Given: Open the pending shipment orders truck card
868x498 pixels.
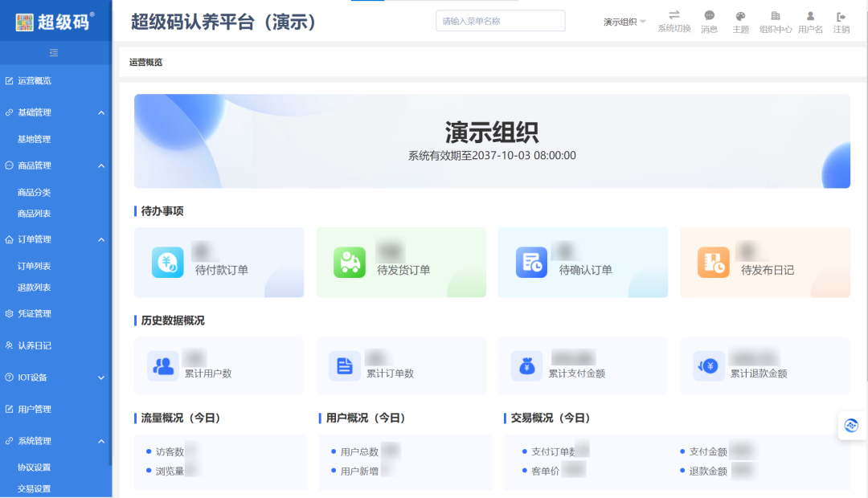Looking at the screenshot, I should coord(400,263).
